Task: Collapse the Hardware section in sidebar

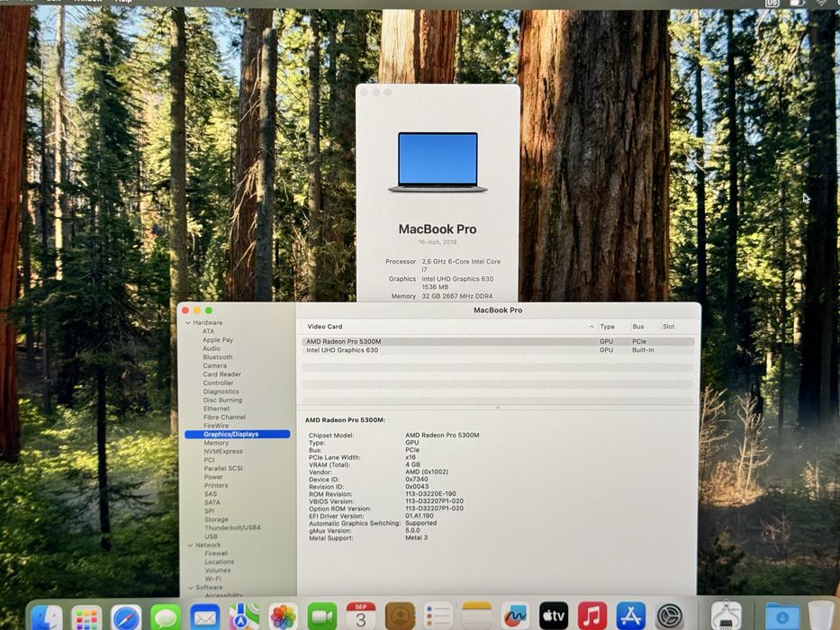Action: [188, 323]
